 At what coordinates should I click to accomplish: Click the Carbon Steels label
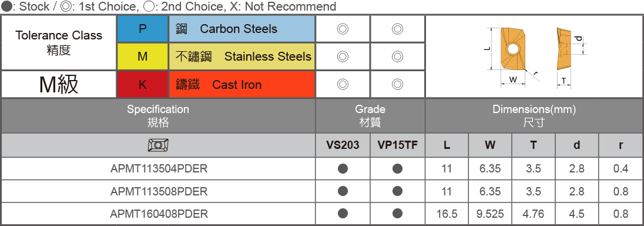(x=239, y=29)
